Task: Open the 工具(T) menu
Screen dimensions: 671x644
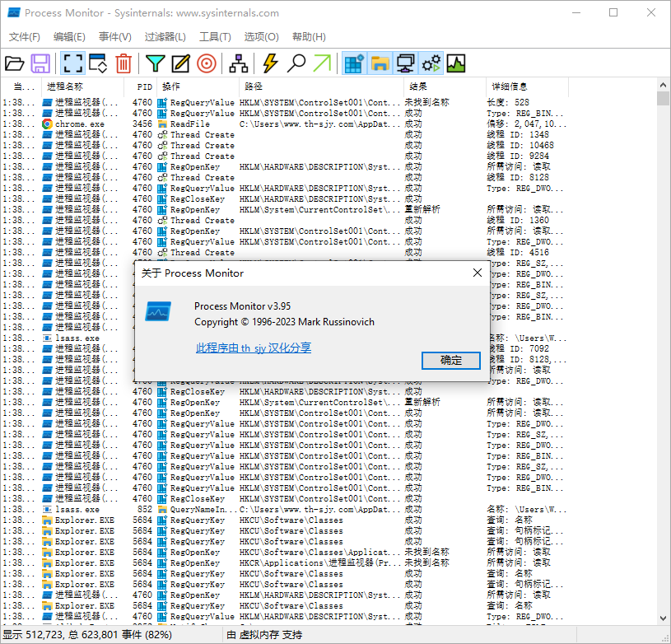Action: tap(215, 37)
